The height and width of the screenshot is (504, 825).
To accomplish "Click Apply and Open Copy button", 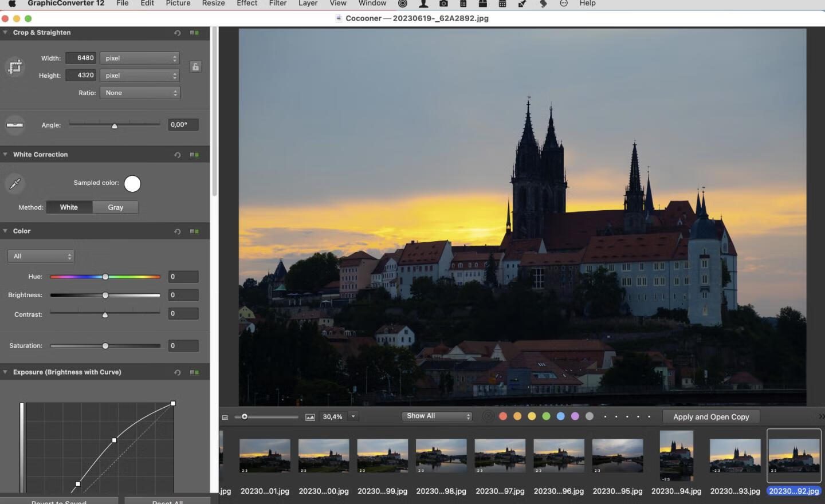I will 711,417.
